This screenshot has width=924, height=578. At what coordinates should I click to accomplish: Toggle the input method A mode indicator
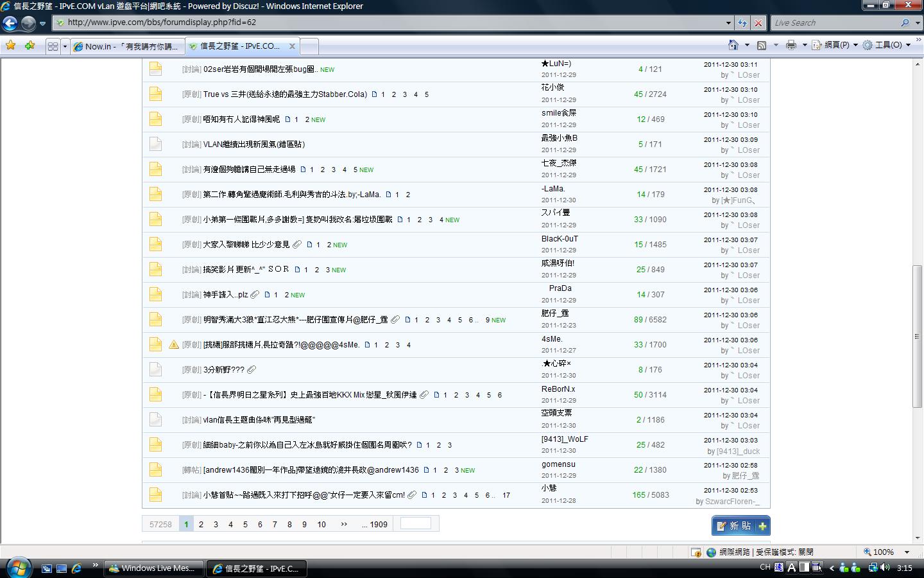coord(791,568)
